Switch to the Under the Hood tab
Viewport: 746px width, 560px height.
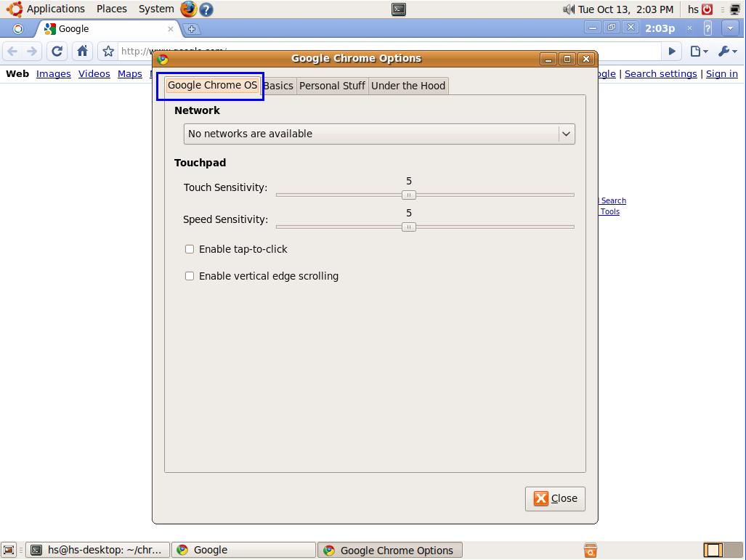408,86
